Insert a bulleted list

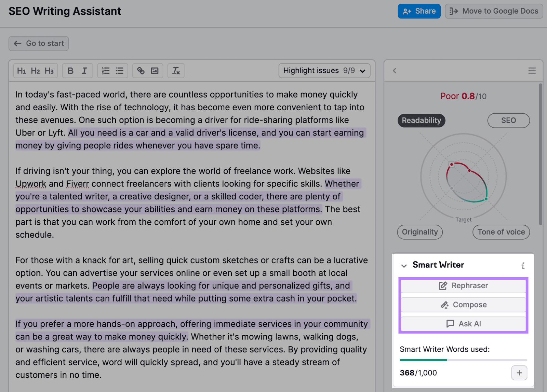click(120, 71)
